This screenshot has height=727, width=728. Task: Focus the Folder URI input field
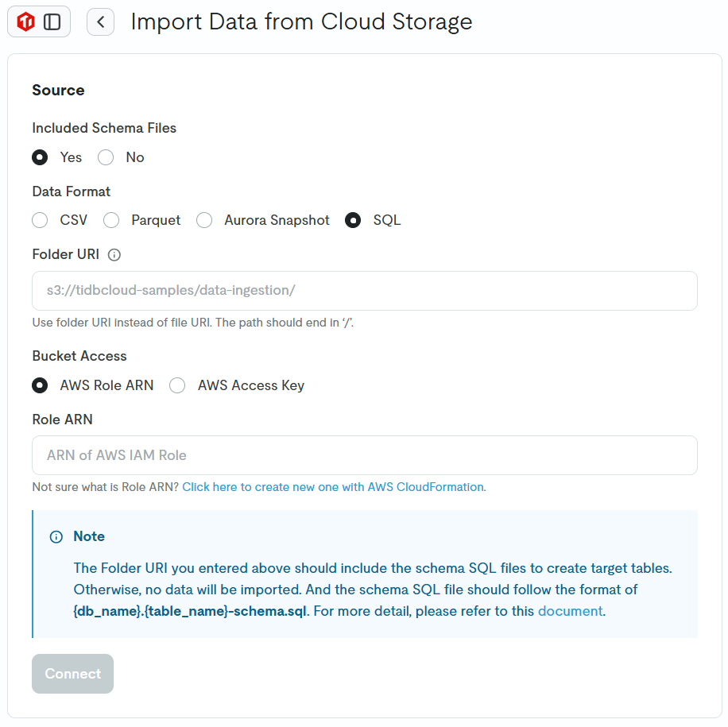click(365, 291)
